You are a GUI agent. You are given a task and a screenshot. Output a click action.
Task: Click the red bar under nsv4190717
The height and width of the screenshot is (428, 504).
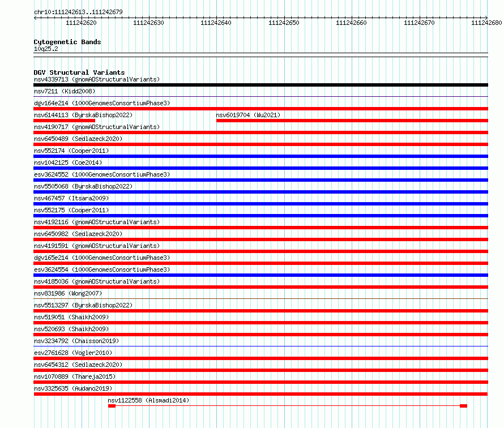[x=260, y=132]
